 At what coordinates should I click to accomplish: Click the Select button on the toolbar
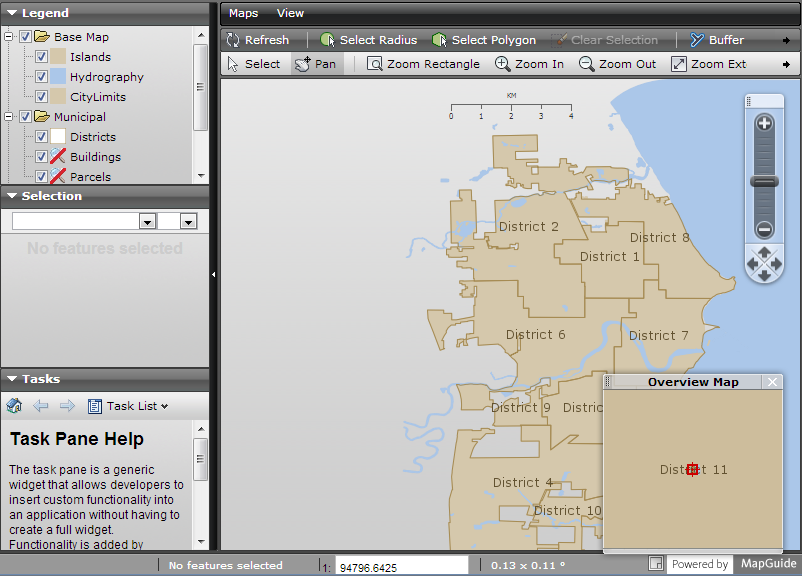click(x=254, y=63)
